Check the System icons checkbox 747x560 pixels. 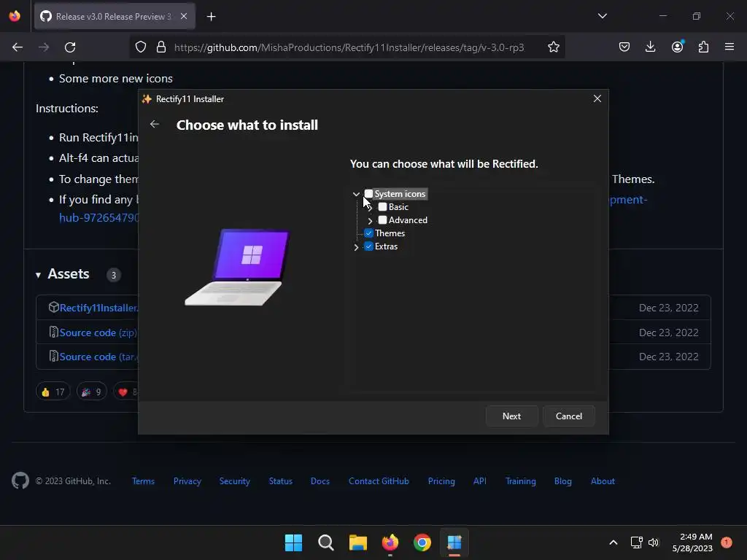coord(368,194)
